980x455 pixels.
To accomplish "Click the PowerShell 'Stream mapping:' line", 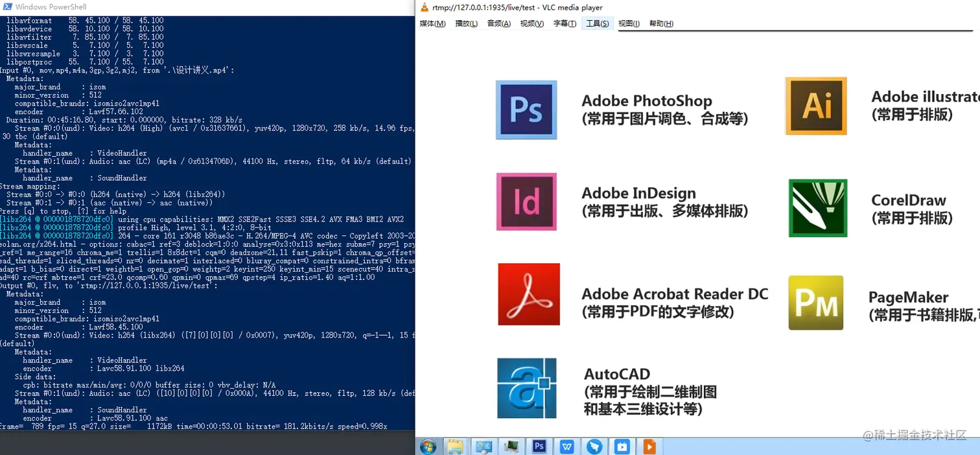I will tap(29, 186).
